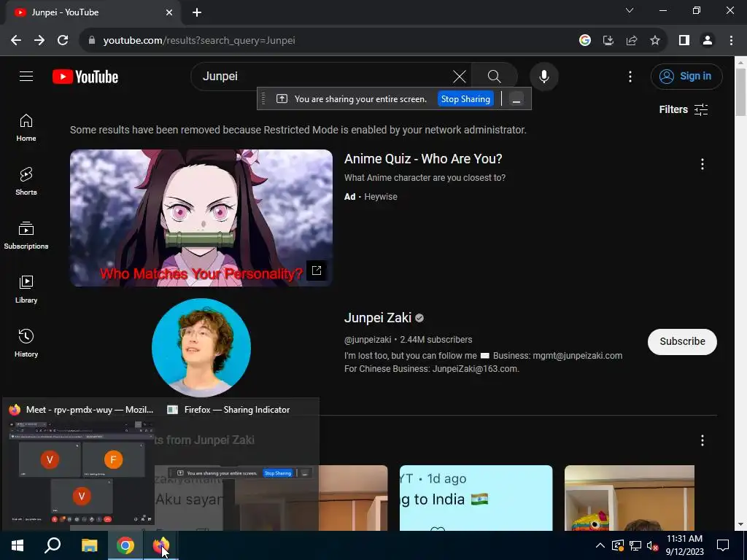Open the ad's external link icon
Image resolution: width=747 pixels, height=560 pixels.
pos(317,271)
